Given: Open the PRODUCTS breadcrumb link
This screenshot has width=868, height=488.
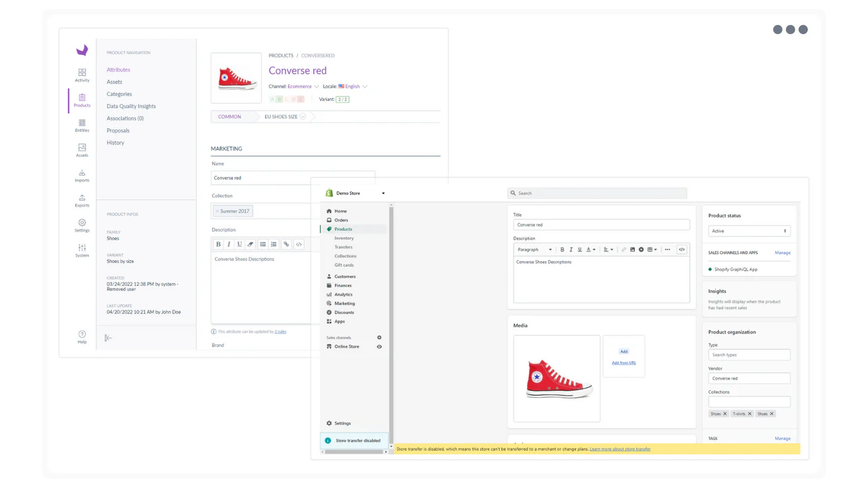Looking at the screenshot, I should coord(281,56).
